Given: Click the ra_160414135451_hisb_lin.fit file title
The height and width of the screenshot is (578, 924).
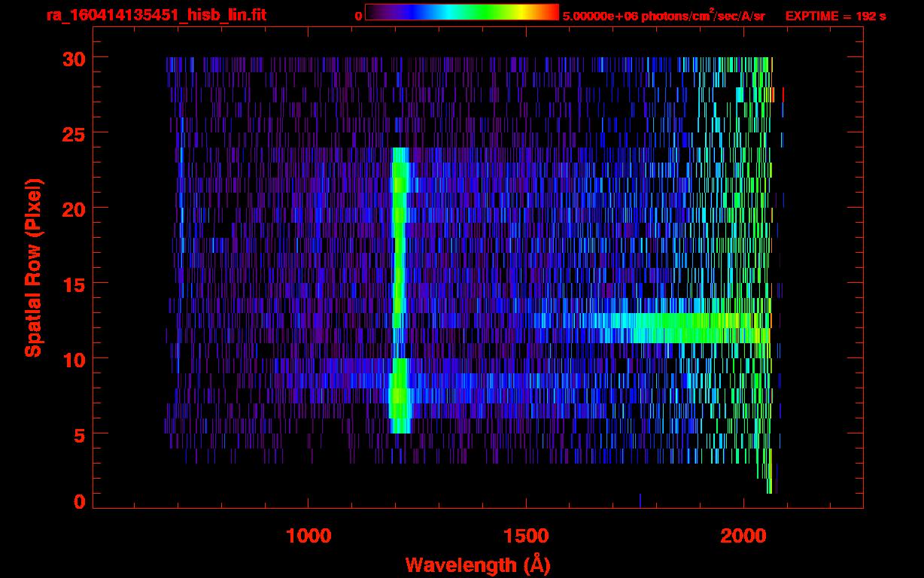Looking at the screenshot, I should pyautogui.click(x=156, y=15).
